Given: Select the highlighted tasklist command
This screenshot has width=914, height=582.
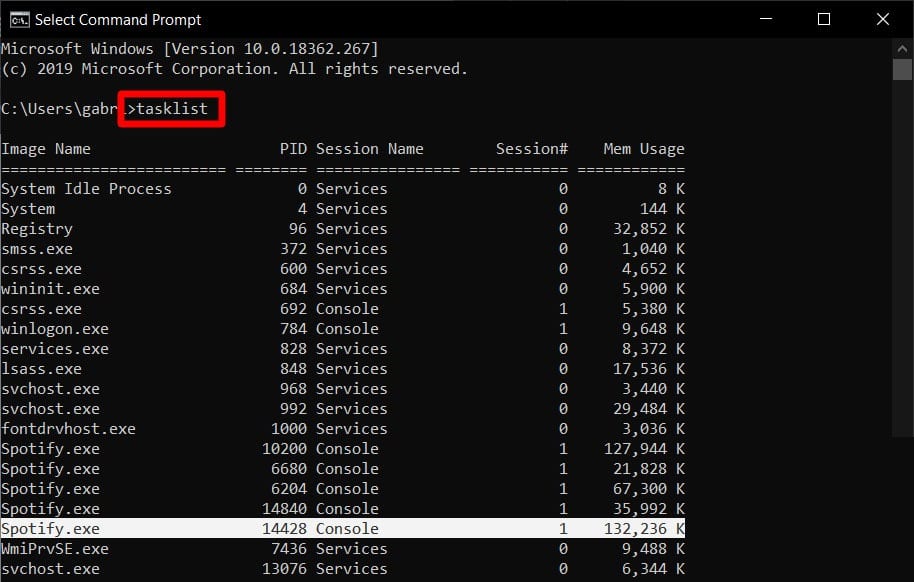Looking at the screenshot, I should click(x=171, y=108).
